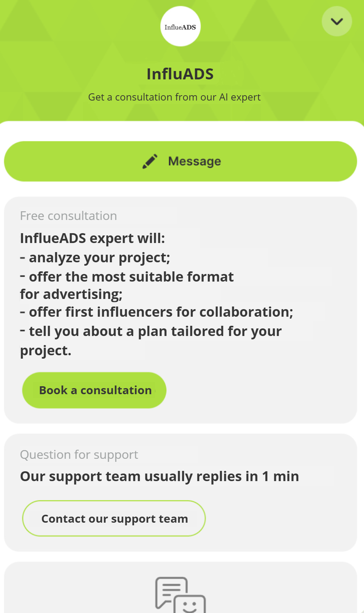The image size is (364, 613).
Task: Click the 'InflueADS expert will:' heading
Action: (x=93, y=238)
